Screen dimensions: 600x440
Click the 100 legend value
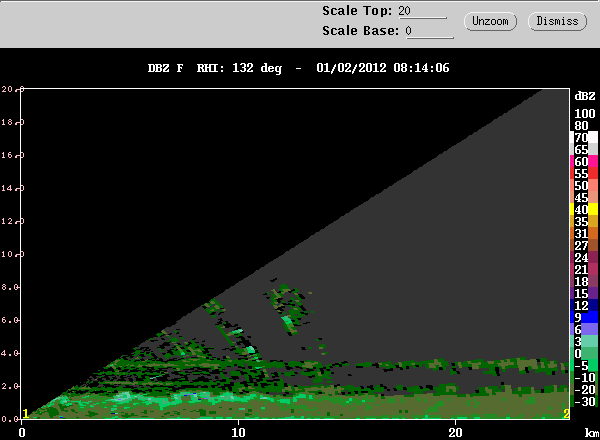point(585,114)
